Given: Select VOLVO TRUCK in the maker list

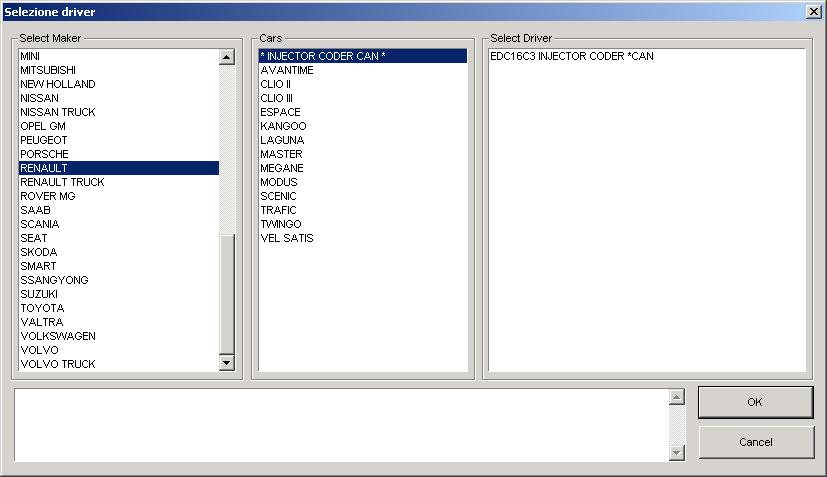Looking at the screenshot, I should 119,364.
